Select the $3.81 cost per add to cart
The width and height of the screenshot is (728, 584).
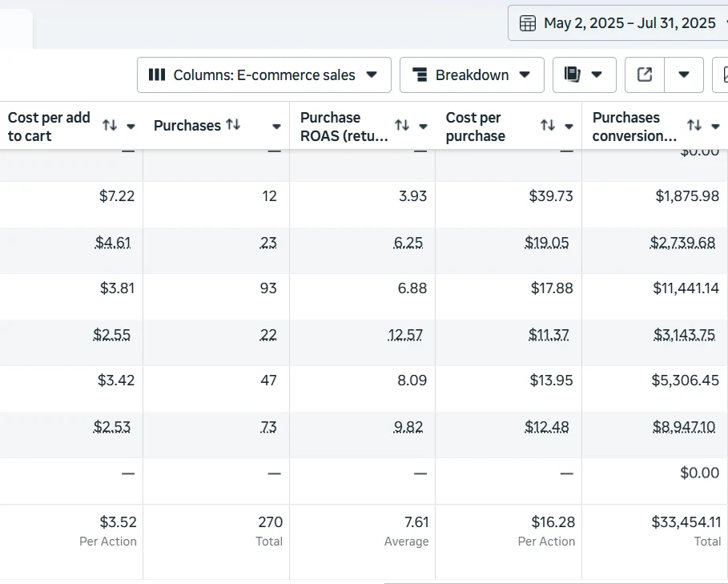pos(117,288)
